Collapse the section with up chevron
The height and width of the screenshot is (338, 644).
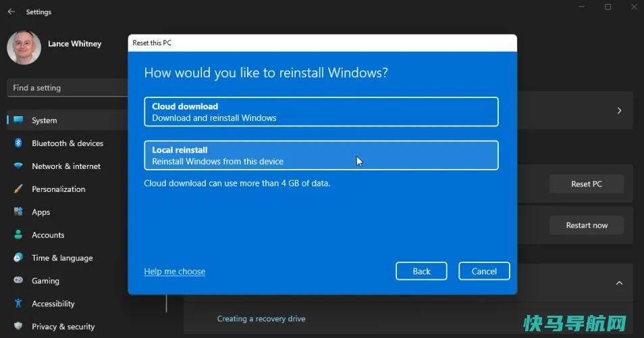tap(619, 283)
